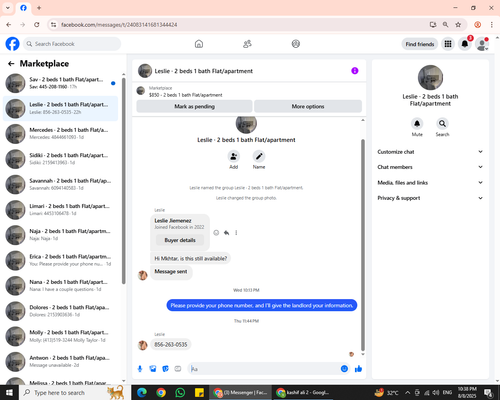Open Microsoft Edge from the taskbar

pos(142,393)
